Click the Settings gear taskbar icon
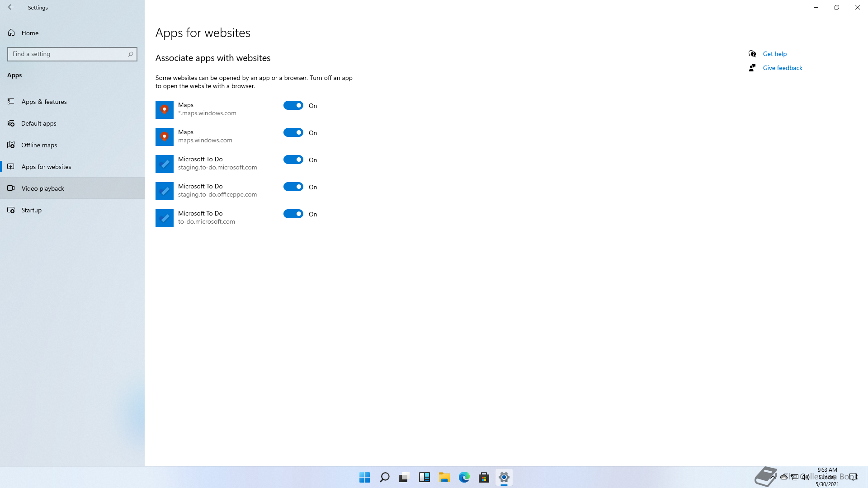868x488 pixels. 504,477
